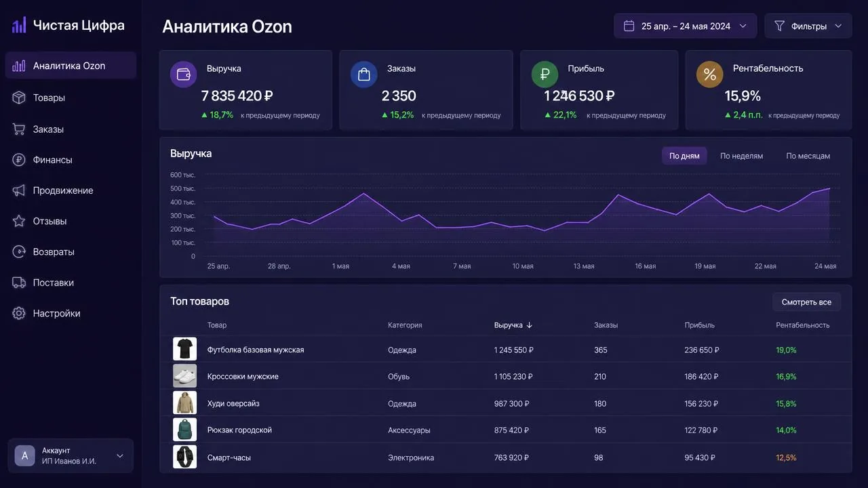
Task: Click the sort arrow next to Выручка column
Action: point(530,325)
